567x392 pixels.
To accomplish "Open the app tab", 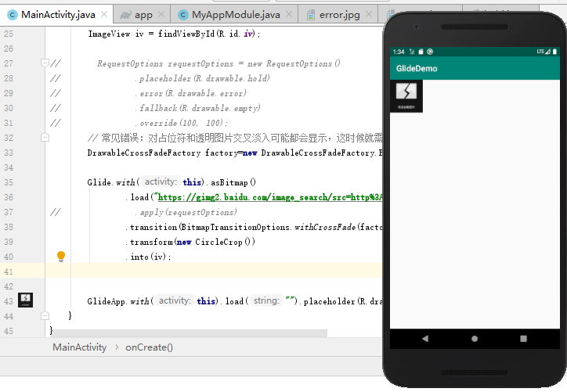I will pyautogui.click(x=142, y=15).
